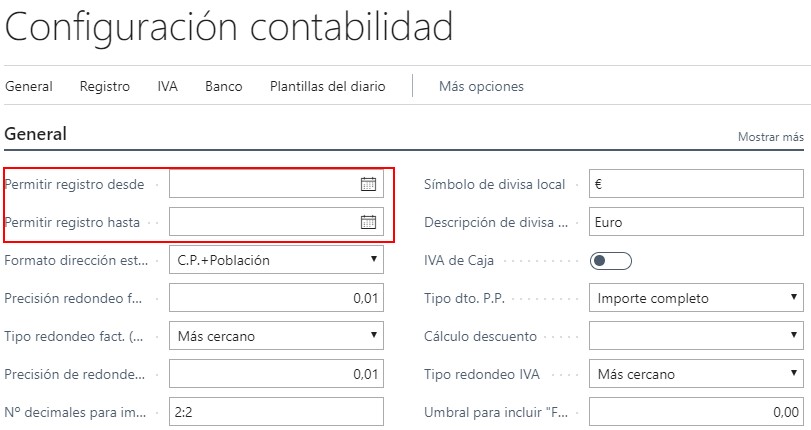Open the Cálculo descuento dropdown
The height and width of the screenshot is (430, 811).
tap(696, 336)
